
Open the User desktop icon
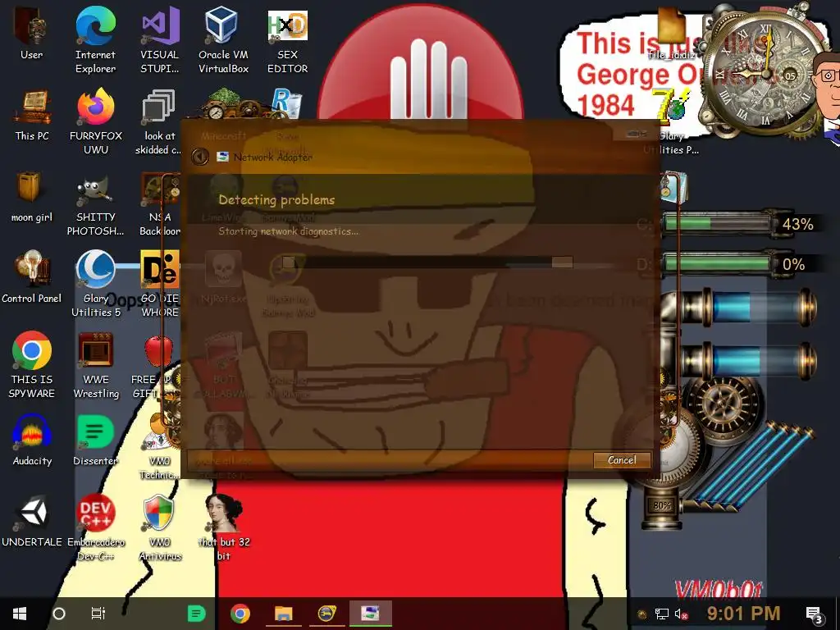point(32,33)
